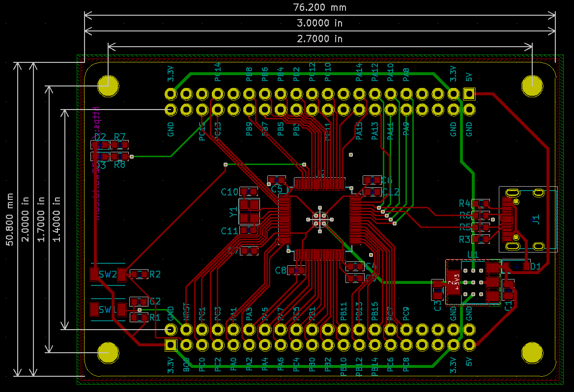Image resolution: width=574 pixels, height=392 pixels.
Task: Select the 76.200 mm dimension text
Action: pos(319,7)
